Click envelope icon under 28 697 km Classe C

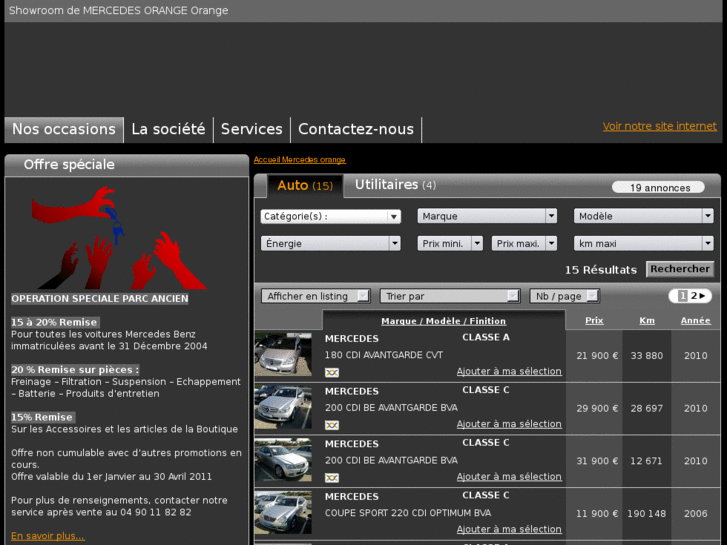tap(332, 425)
